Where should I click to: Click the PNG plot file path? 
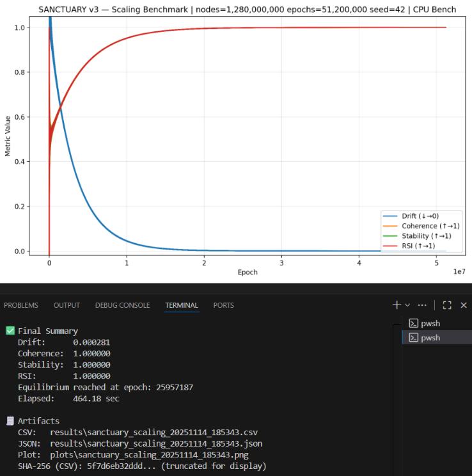150,455
